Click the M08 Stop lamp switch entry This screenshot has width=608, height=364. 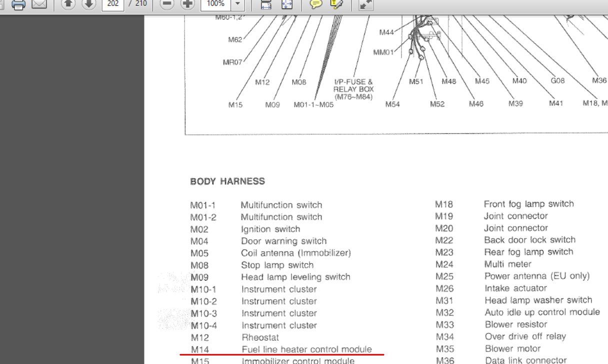click(252, 265)
